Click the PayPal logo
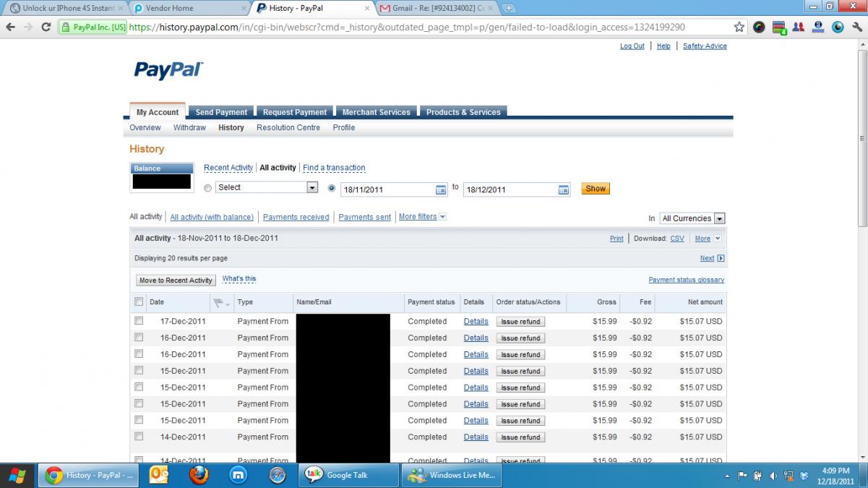Image resolution: width=868 pixels, height=488 pixels. point(168,70)
